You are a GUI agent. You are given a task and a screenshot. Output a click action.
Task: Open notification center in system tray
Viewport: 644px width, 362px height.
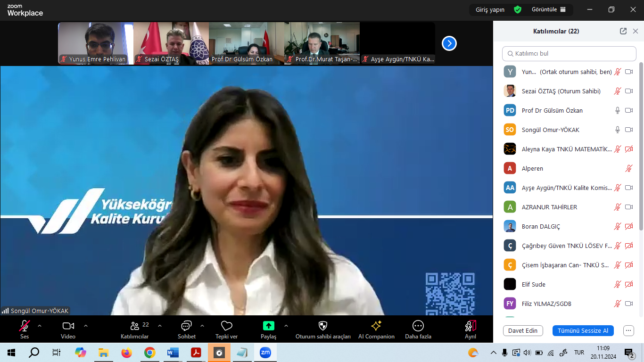click(629, 353)
